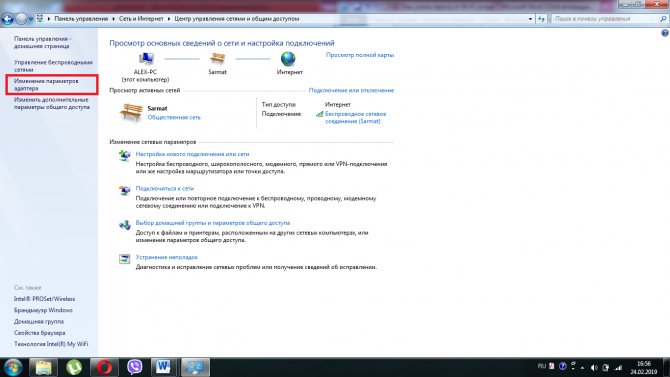This screenshot has height=377, width=670.
Task: Open File Explorer from the taskbar
Action: 43,367
